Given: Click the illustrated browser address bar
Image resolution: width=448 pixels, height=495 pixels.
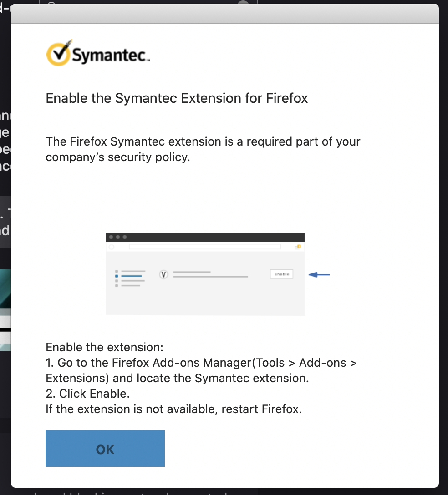Looking at the screenshot, I should [x=204, y=247].
